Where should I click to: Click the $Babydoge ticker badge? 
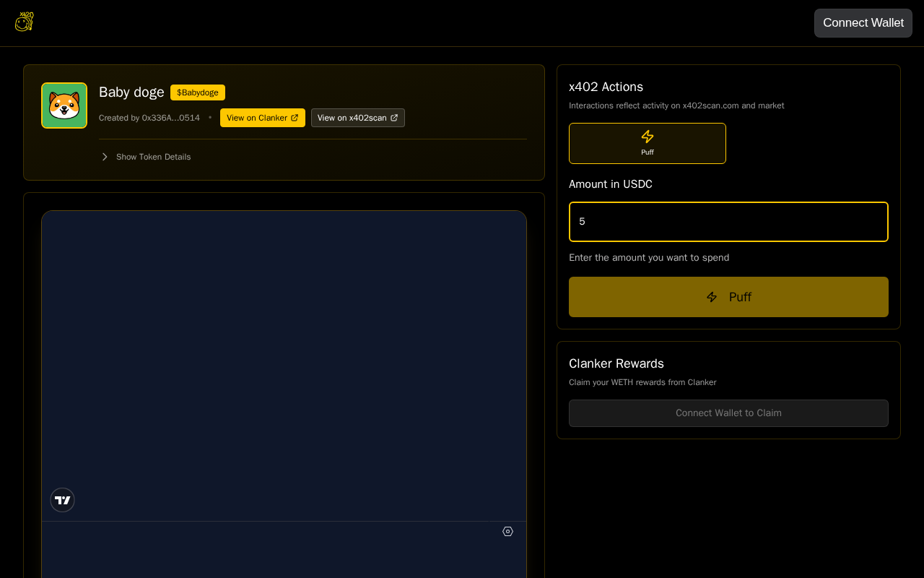tap(198, 92)
